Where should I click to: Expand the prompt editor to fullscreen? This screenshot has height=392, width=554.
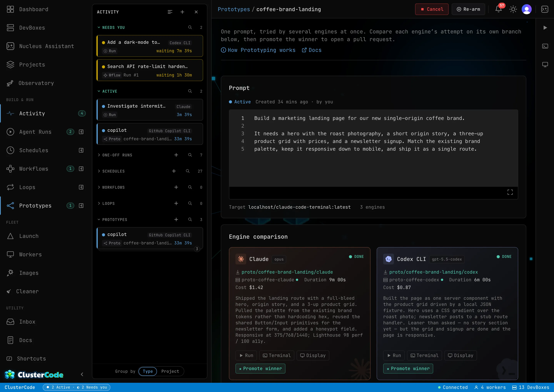pos(510,192)
